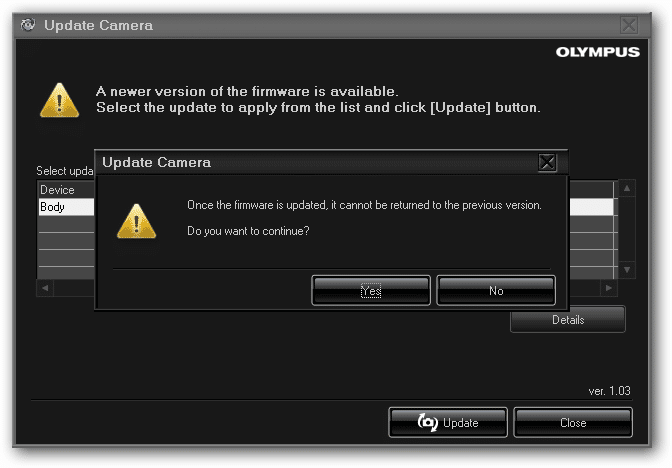Click the left arrow of the horizontal scrollbar
Screen dimensions: 672x468
click(x=43, y=288)
